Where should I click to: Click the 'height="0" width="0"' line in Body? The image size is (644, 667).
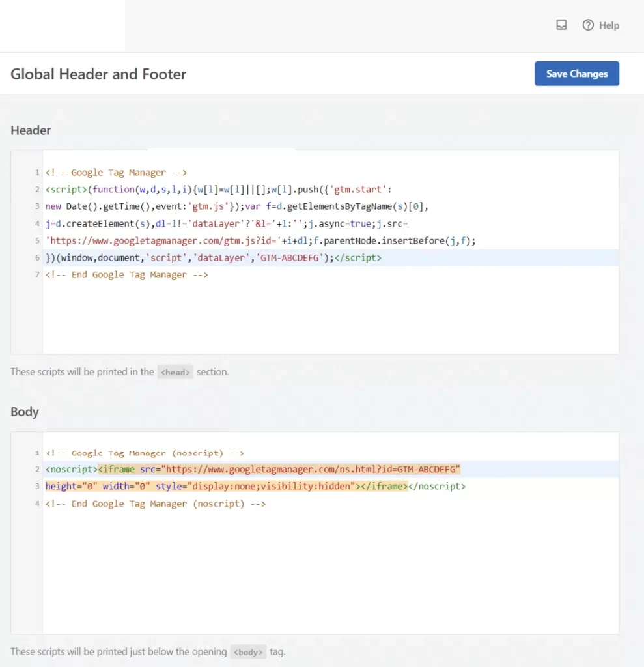(255, 486)
